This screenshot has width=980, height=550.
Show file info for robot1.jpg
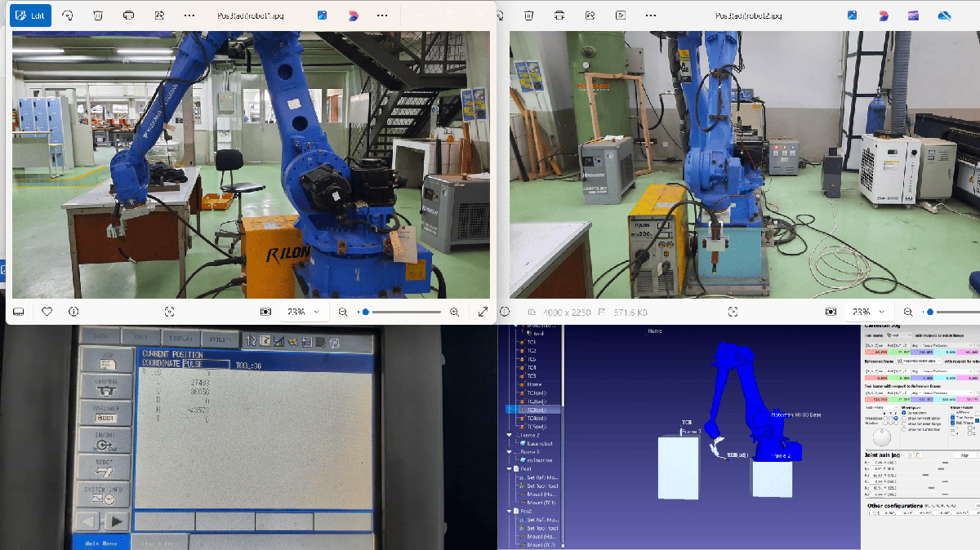click(73, 312)
